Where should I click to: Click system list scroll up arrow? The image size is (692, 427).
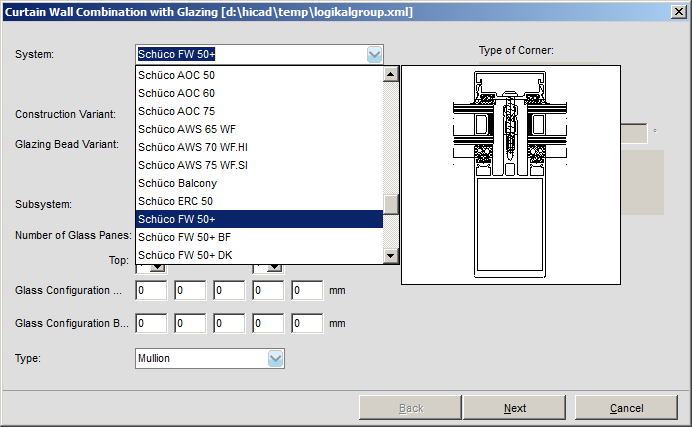(x=391, y=74)
